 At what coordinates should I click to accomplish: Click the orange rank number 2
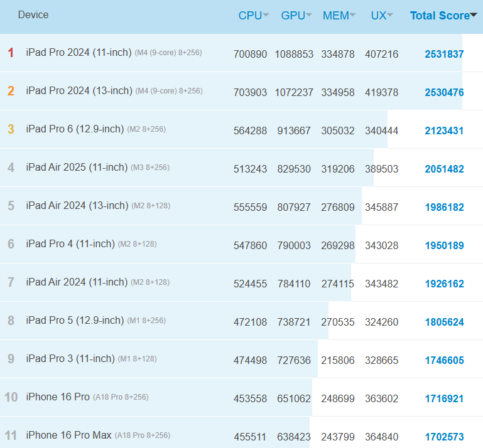tap(11, 91)
